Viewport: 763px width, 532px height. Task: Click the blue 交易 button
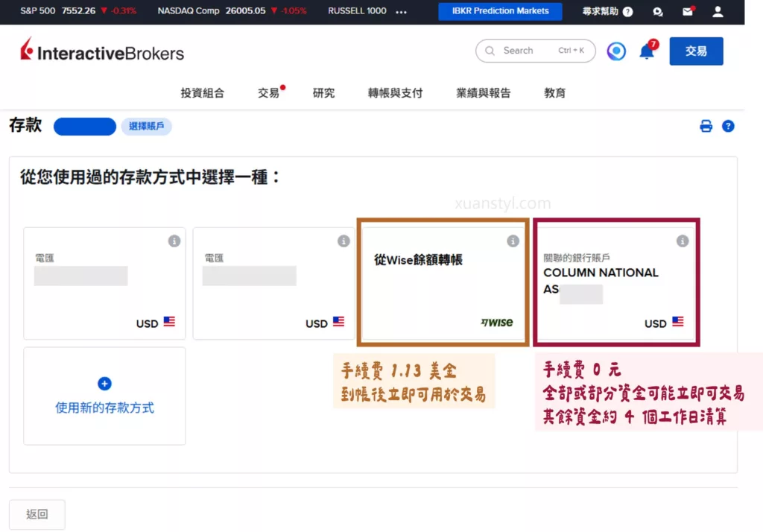tap(696, 51)
